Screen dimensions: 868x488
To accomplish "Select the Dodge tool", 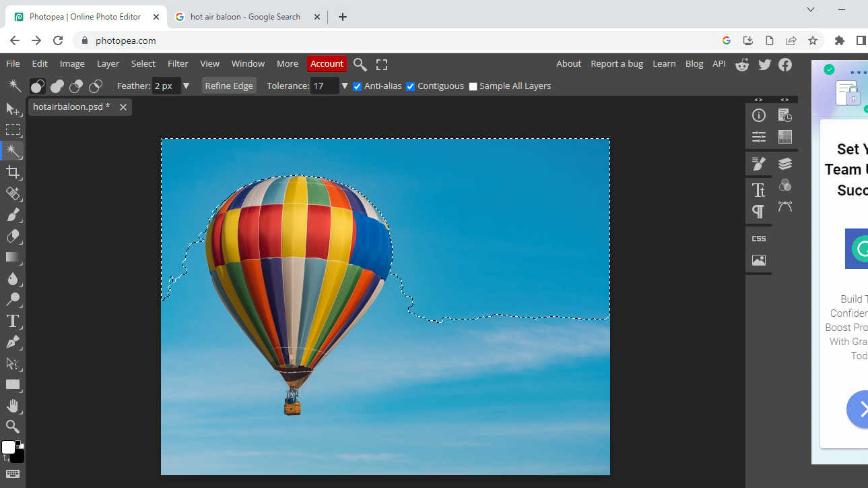I will 13,299.
